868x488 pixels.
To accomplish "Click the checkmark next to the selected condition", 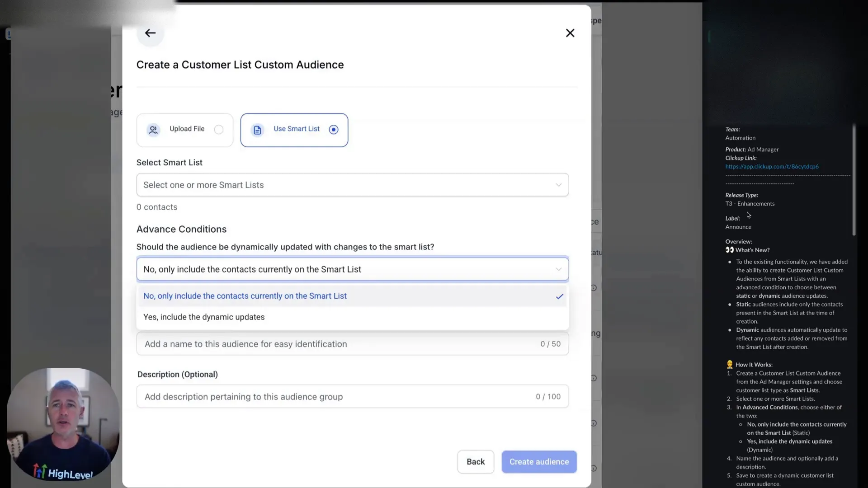I will click(559, 296).
